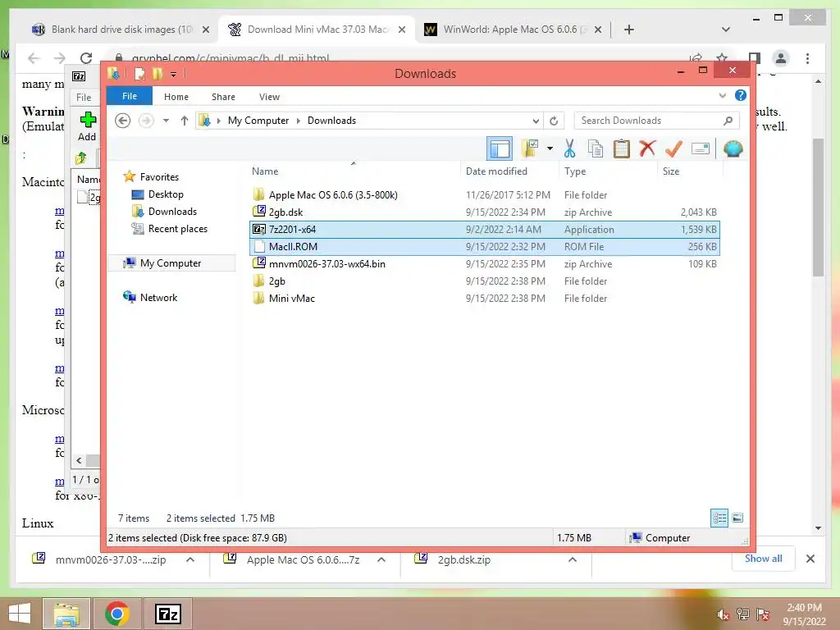
Task: Open the Share ribbon tab
Action: pyautogui.click(x=223, y=97)
